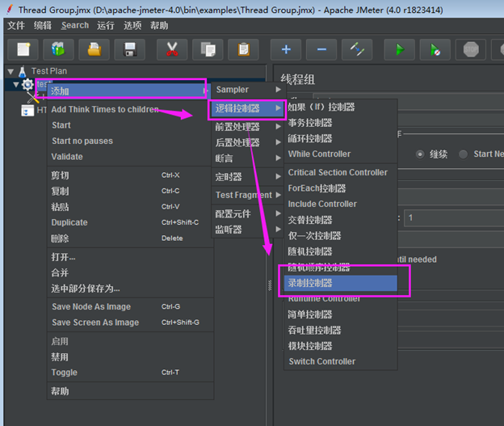Open the 文件 menu
The image size is (504, 426).
[16, 25]
